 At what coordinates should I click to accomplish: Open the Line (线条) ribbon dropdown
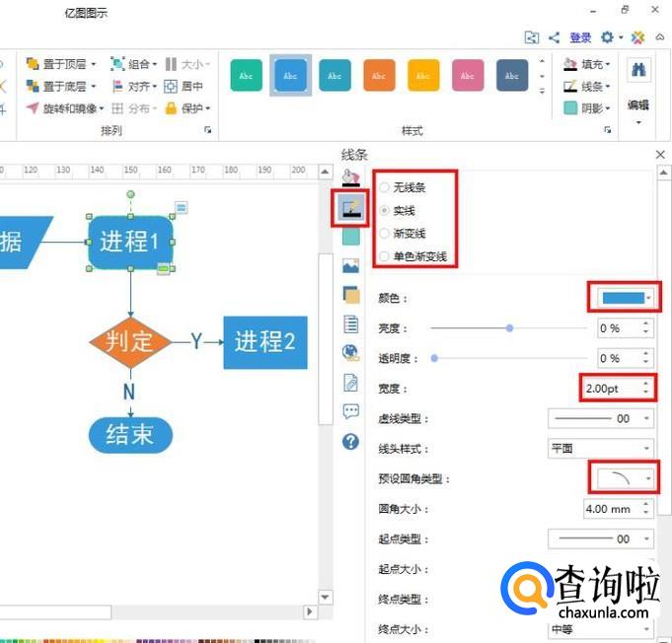pyautogui.click(x=587, y=87)
